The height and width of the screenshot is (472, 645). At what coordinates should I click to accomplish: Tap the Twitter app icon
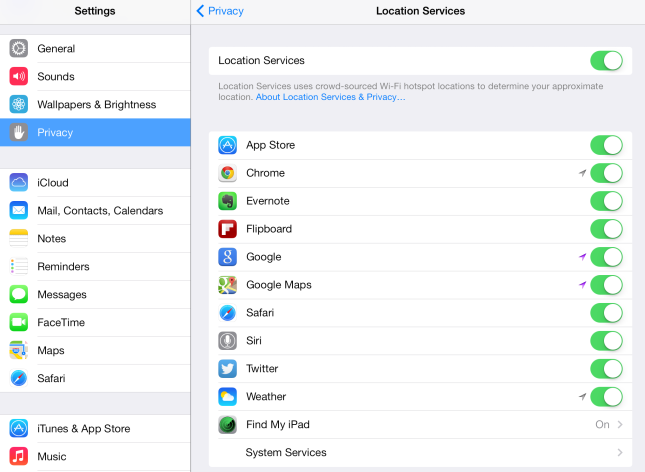point(228,369)
